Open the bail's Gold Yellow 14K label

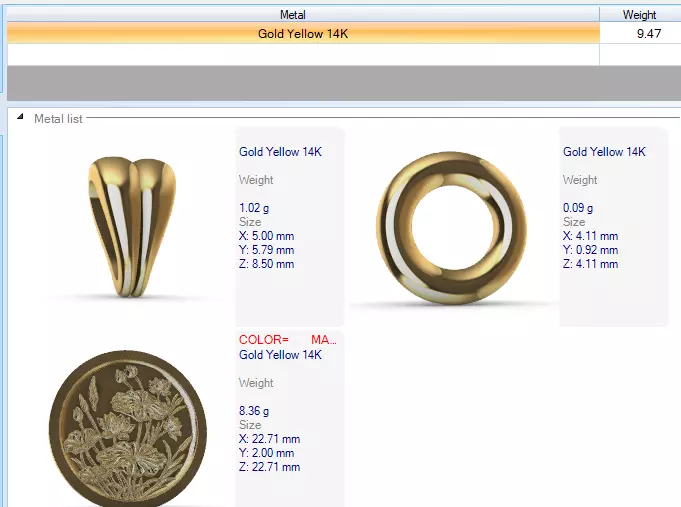pos(280,152)
